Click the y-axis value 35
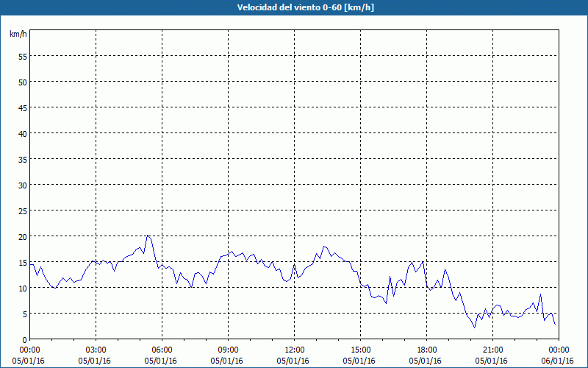This screenshot has width=588, height=368. (23, 159)
